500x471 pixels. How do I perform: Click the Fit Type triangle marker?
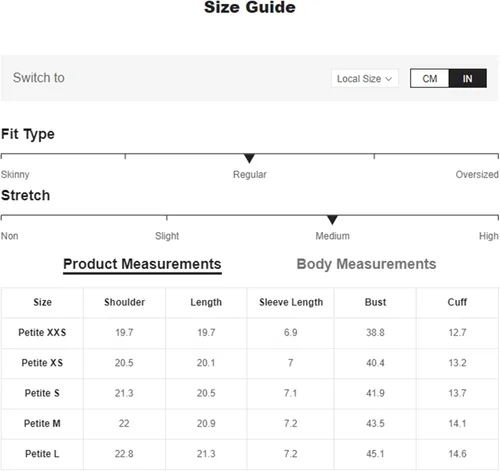click(x=249, y=158)
